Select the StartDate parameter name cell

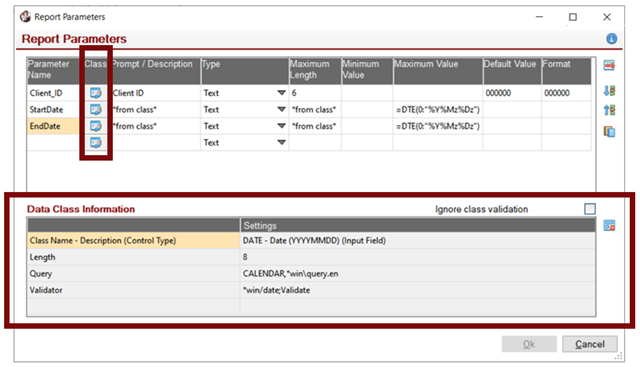click(53, 109)
